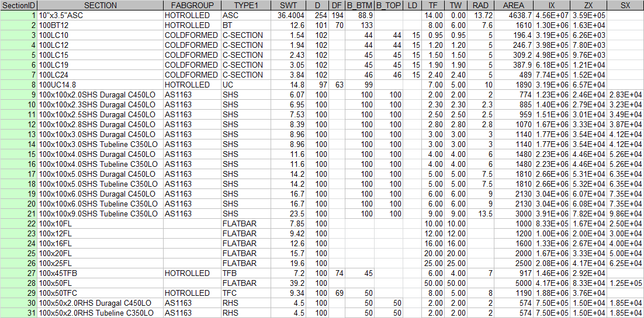Select the 100x25FL section cell

pos(100,263)
